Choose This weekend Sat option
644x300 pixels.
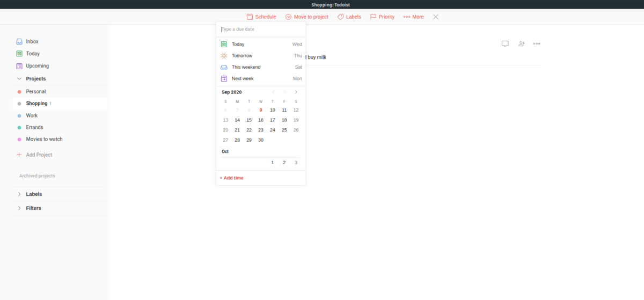[x=261, y=67]
